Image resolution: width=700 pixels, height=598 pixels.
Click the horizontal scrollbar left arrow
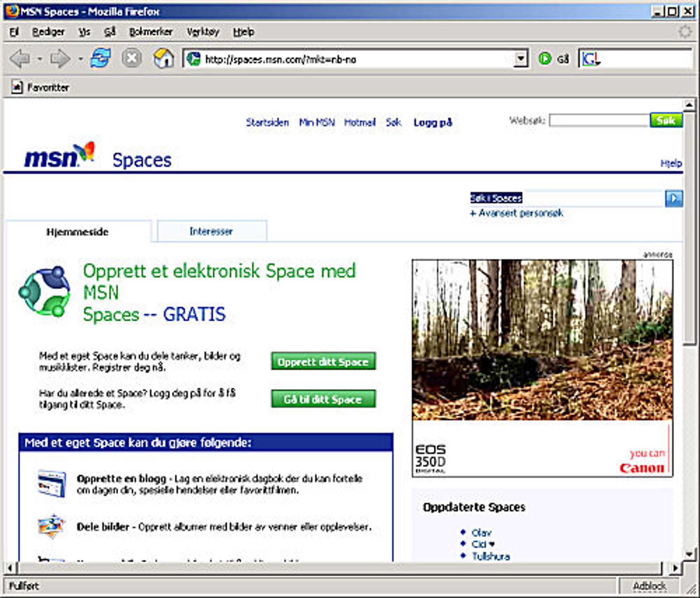tap(10, 568)
